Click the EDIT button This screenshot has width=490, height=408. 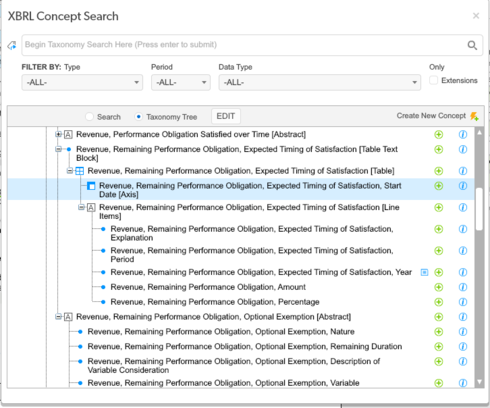click(x=226, y=116)
